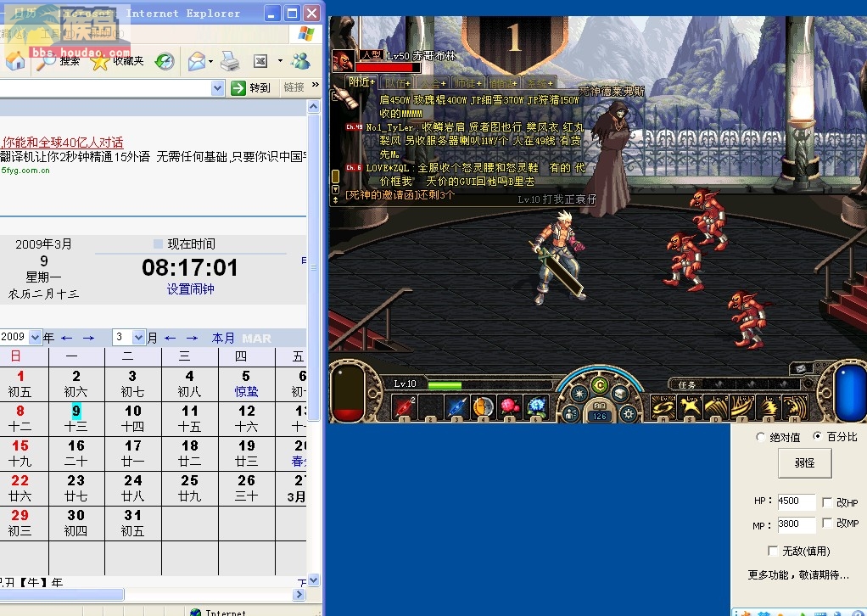Go to next year arrow link
The width and height of the screenshot is (867, 616).
click(x=88, y=338)
